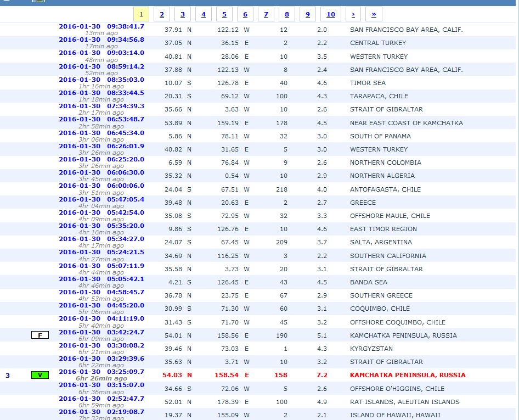Open the 08:59:14.2 San Francisco Bay event
Image resolution: width=519 pixels, height=420 pixels.
coord(101,66)
